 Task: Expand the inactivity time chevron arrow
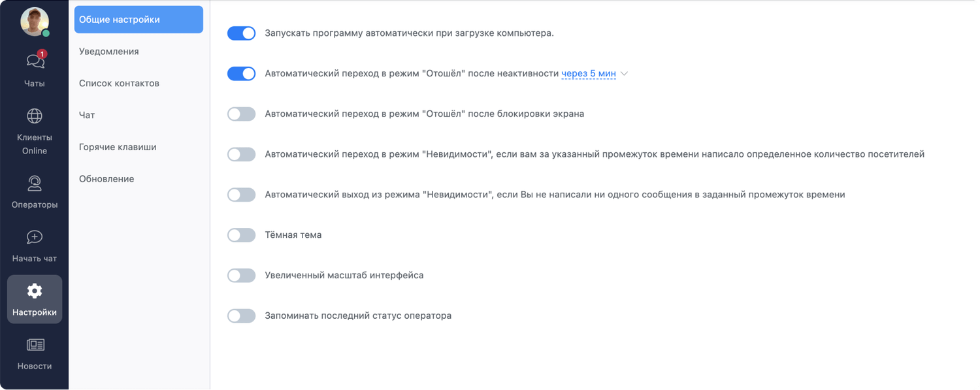624,74
